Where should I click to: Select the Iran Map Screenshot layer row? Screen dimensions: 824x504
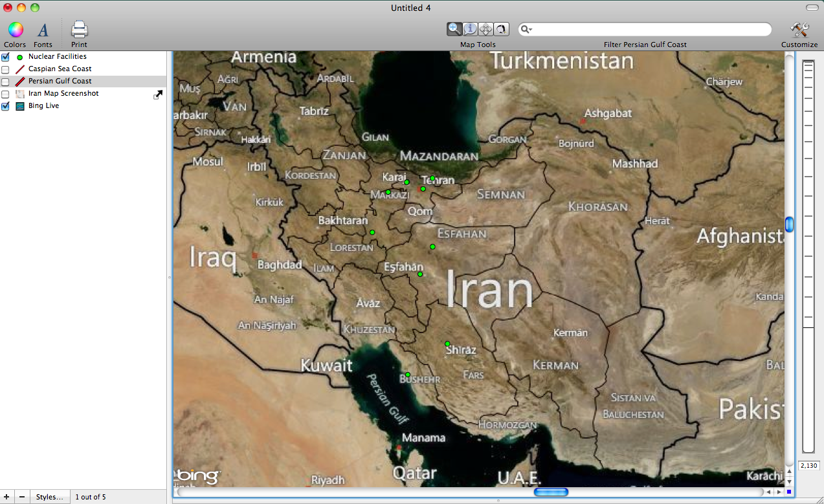pyautogui.click(x=63, y=94)
